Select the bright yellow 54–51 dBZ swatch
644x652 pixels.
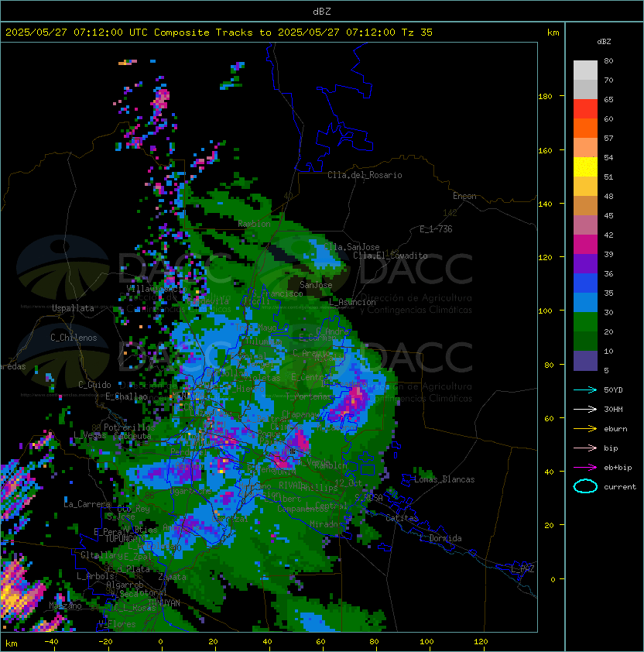tap(585, 167)
